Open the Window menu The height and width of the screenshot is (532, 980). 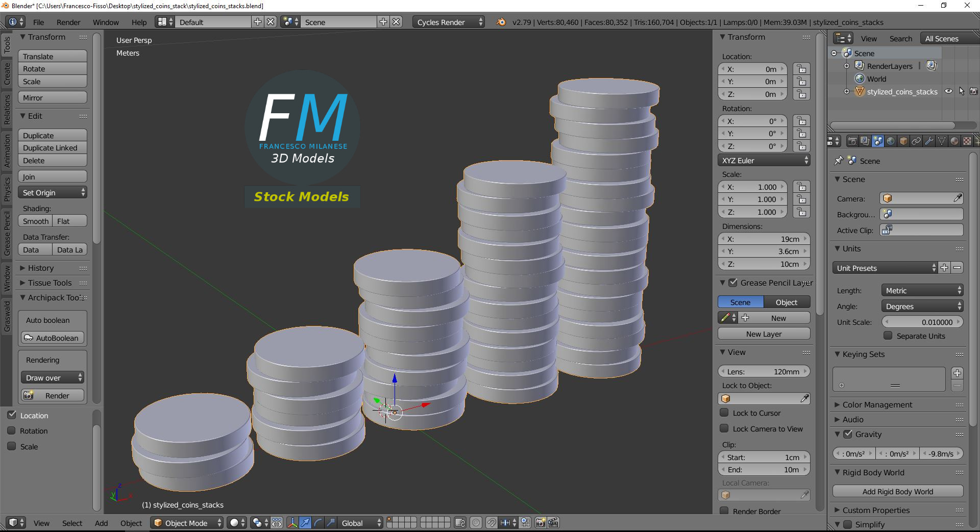pyautogui.click(x=106, y=22)
